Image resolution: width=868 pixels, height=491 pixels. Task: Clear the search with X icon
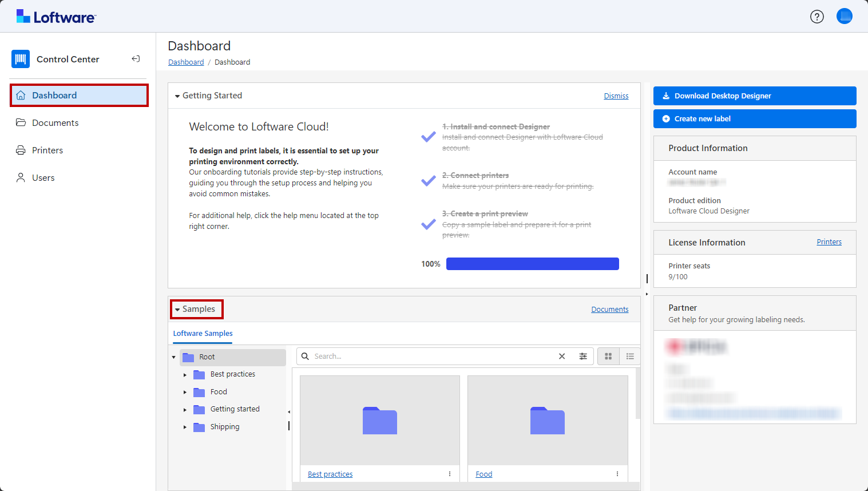[x=562, y=357]
